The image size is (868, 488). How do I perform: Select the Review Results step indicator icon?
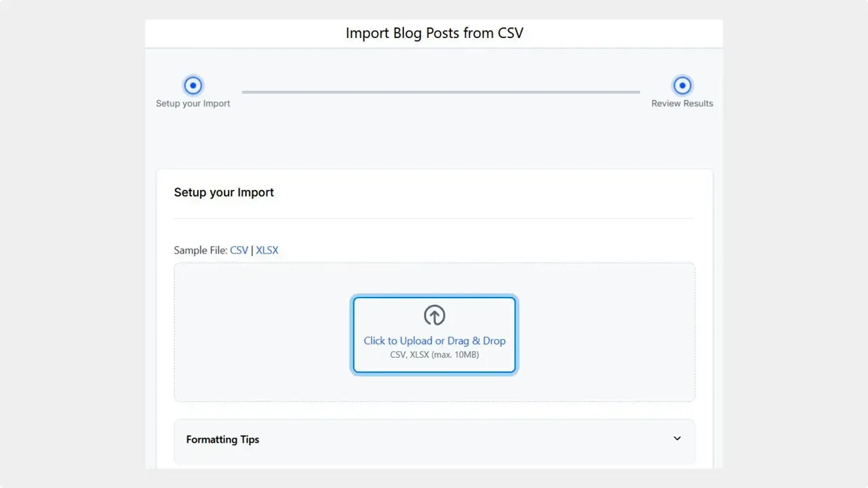tap(682, 85)
